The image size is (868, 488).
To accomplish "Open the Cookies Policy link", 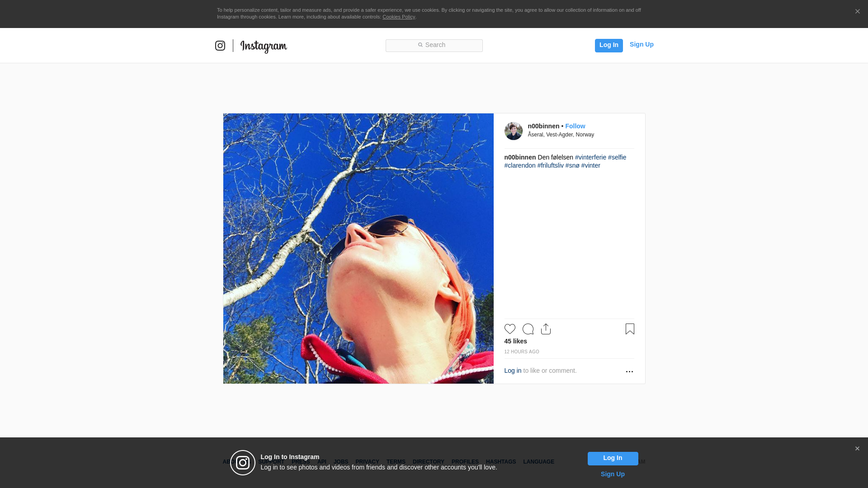I will click(399, 17).
